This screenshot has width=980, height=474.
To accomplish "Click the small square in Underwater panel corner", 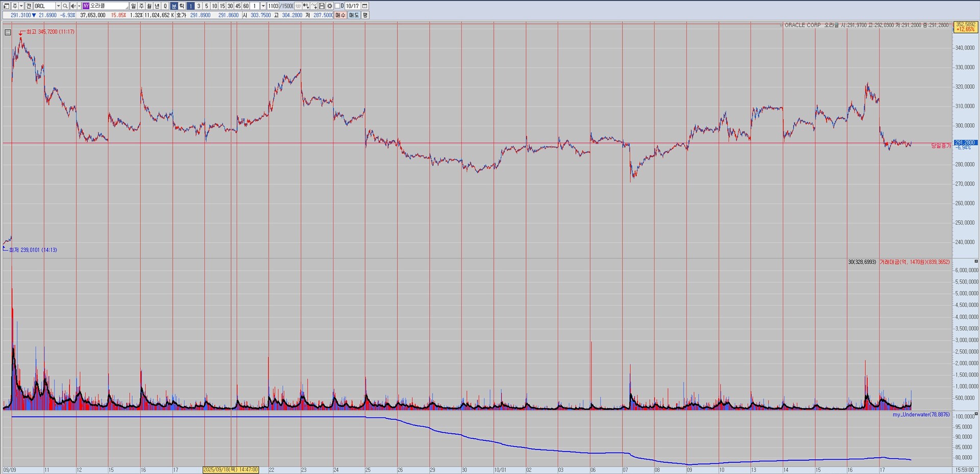I will pos(976,414).
